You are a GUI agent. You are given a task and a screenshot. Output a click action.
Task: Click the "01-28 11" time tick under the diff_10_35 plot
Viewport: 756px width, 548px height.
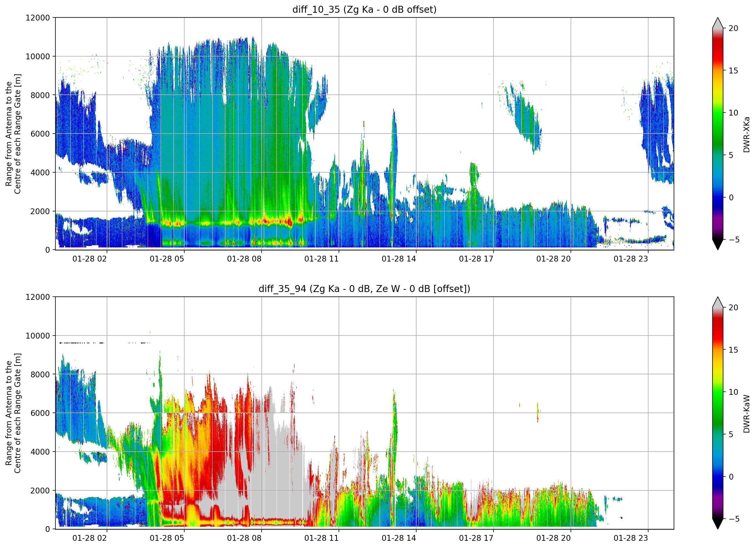coord(322,259)
